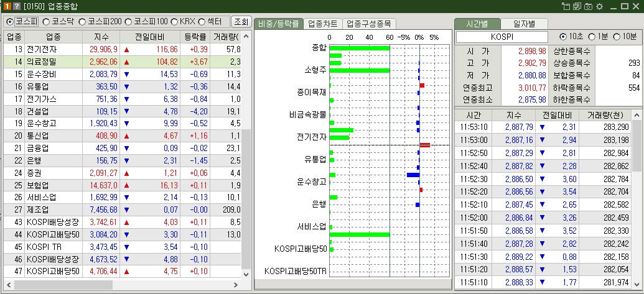Open help via the question mark icon
Screen dimensions: 644x294
[16, 6]
